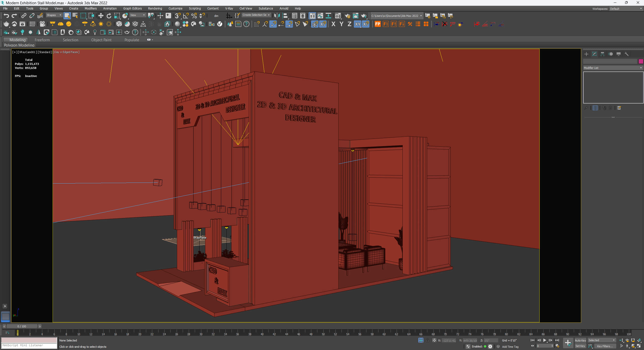Open the Graph Editors menu
This screenshot has height=350, width=644.
[x=132, y=9]
